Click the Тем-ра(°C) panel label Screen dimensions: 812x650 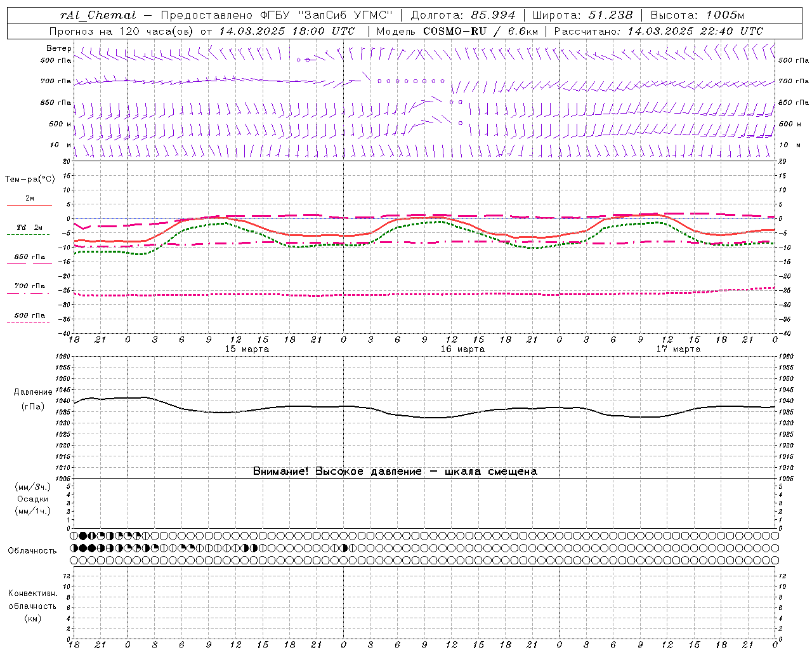pyautogui.click(x=30, y=180)
